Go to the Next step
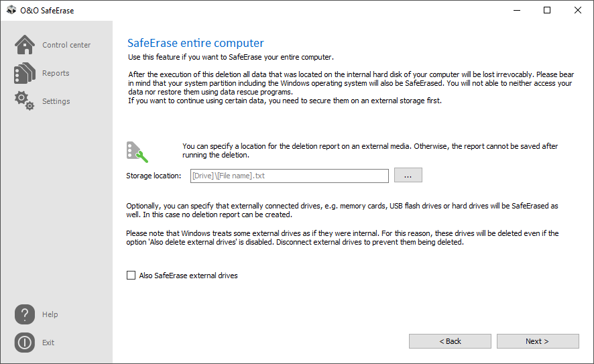 (x=538, y=341)
